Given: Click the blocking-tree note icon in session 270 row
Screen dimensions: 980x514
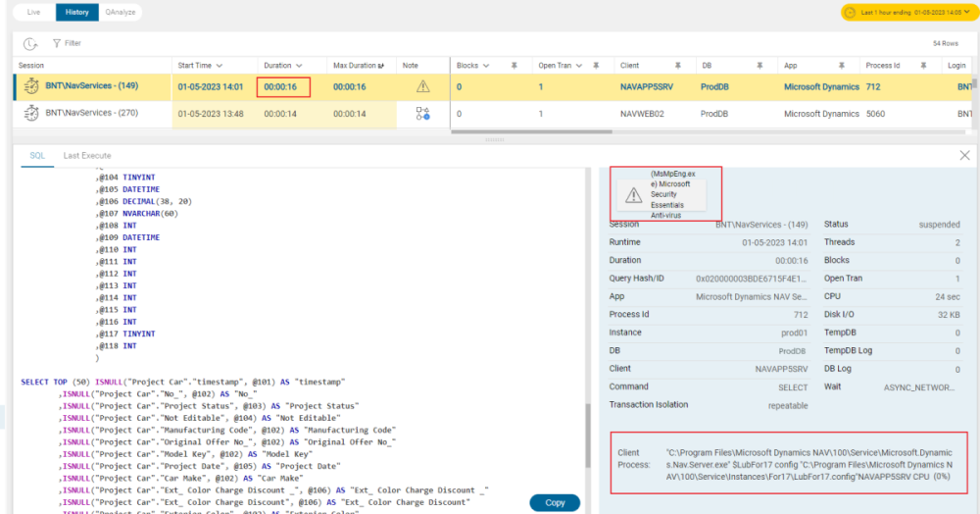Looking at the screenshot, I should pos(423,113).
